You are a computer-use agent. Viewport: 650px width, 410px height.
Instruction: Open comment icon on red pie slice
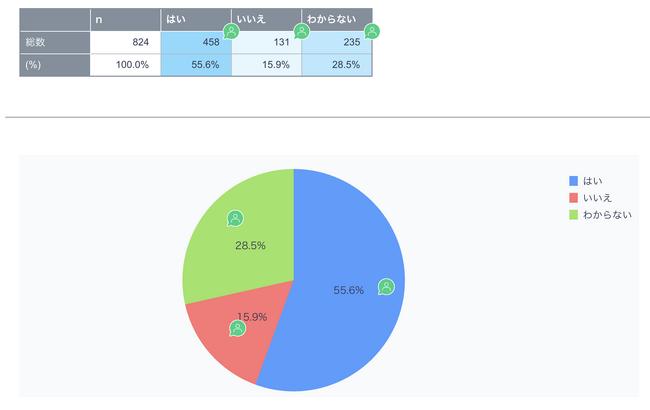coord(238,329)
